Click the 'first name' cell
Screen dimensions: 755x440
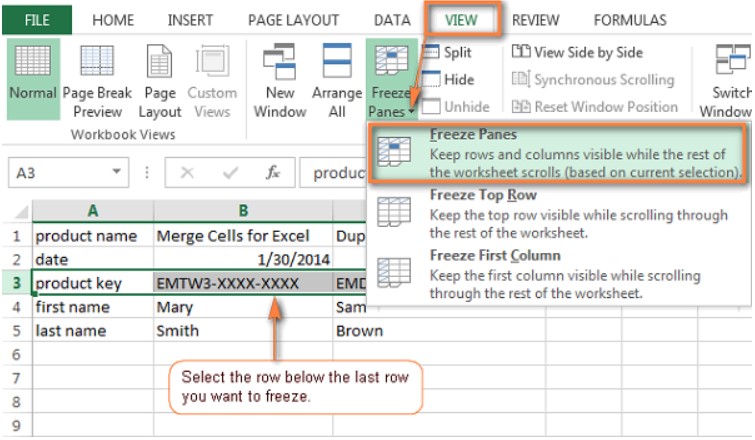click(93, 307)
